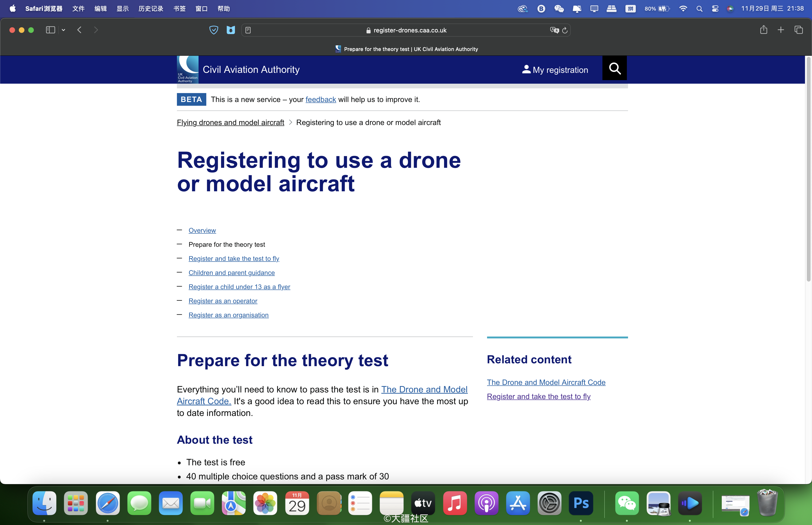The width and height of the screenshot is (812, 525).
Task: Open the 帮助 menu
Action: [x=223, y=8]
